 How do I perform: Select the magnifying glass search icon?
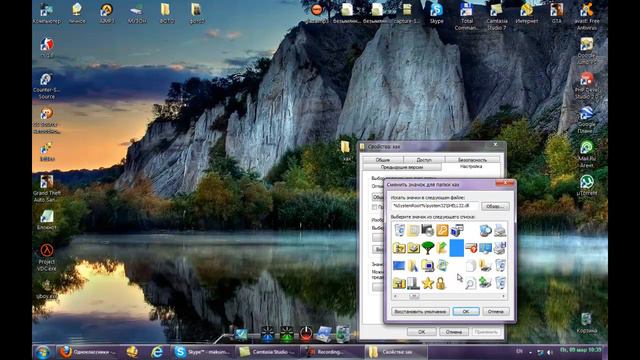(x=471, y=283)
